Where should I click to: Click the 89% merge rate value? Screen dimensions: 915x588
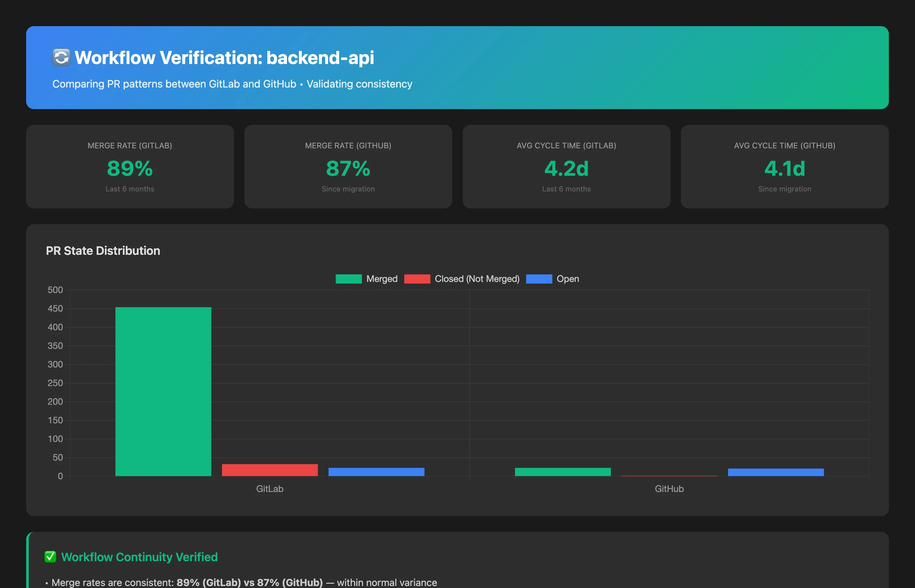pos(130,168)
